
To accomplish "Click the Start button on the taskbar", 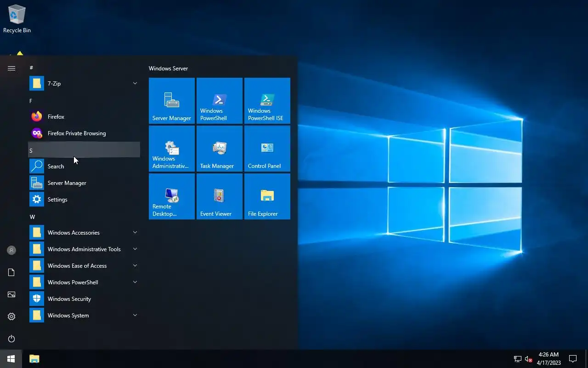I will pos(11,359).
